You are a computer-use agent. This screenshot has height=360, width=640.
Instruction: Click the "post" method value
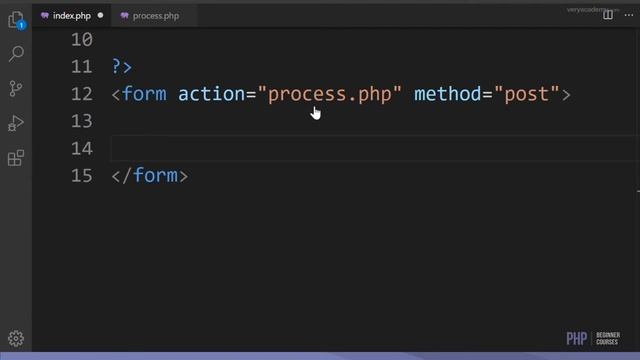[x=527, y=94]
